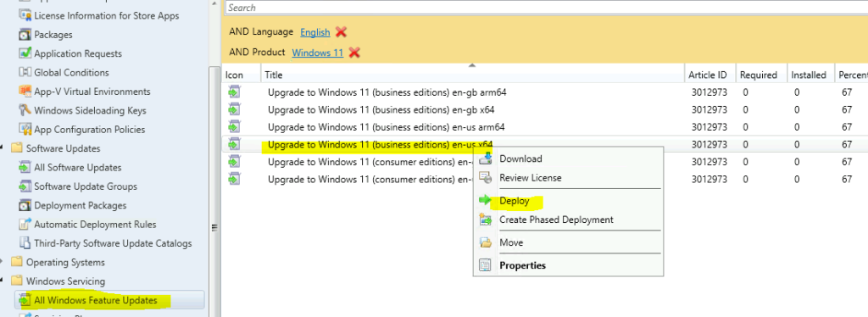Click the App Configuration Policies icon

pyautogui.click(x=25, y=130)
